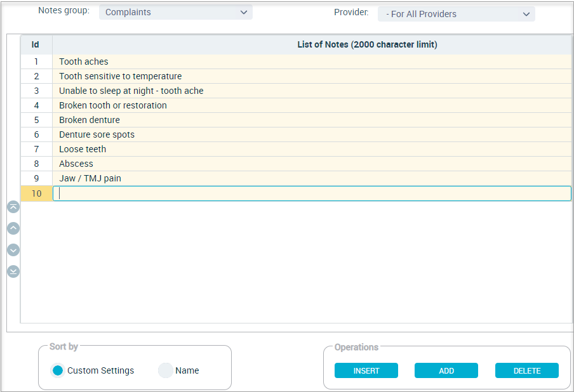The image size is (574, 392).
Task: Expand the Provider dropdown list
Action: pos(456,14)
